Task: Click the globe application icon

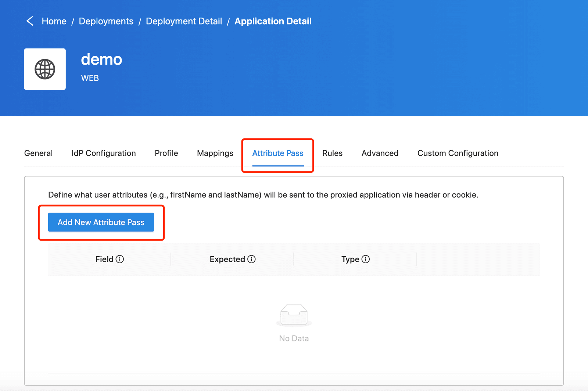Action: coord(45,69)
